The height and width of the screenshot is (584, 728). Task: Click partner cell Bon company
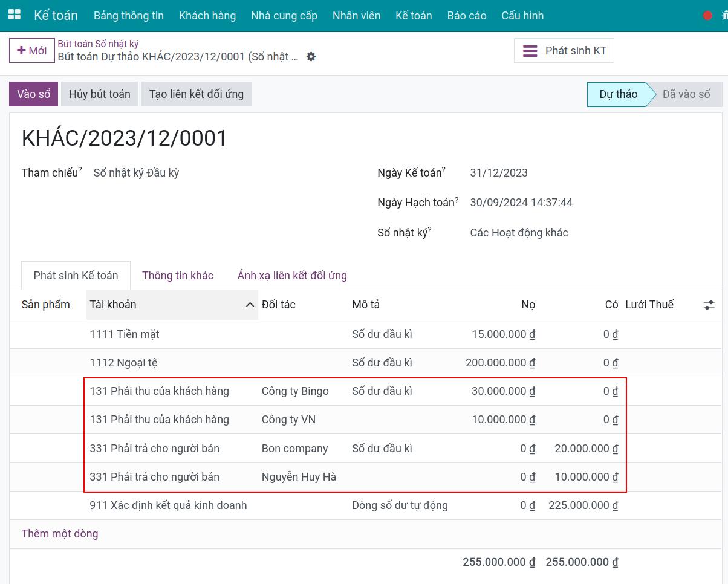click(295, 449)
